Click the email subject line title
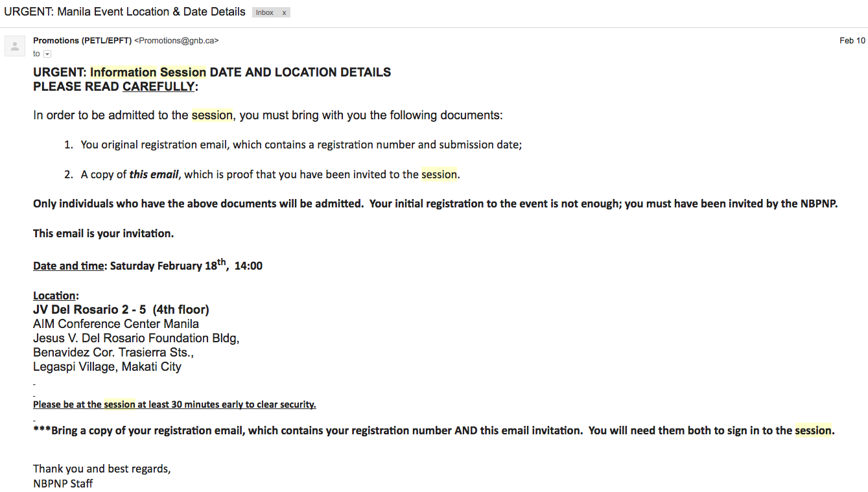This screenshot has height=492, width=868. [124, 12]
